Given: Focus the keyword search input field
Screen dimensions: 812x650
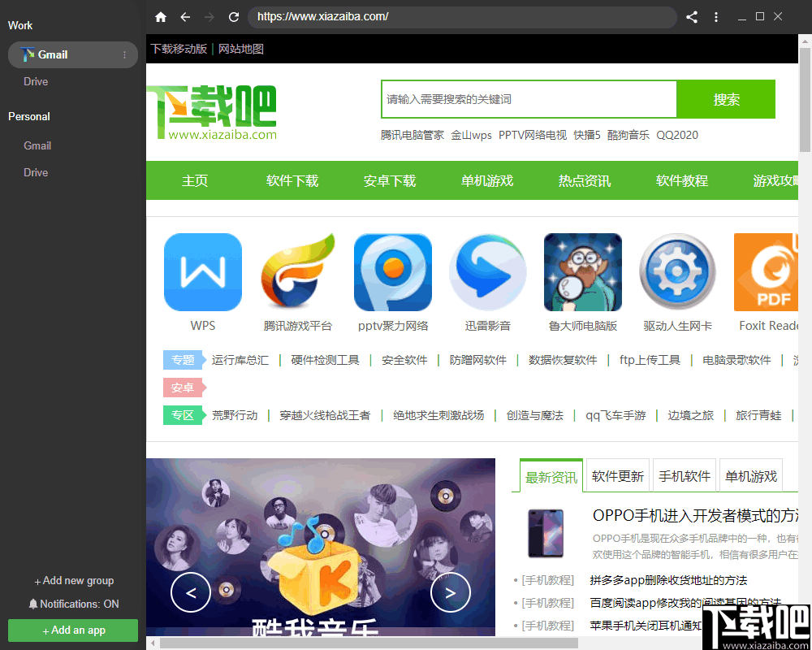Looking at the screenshot, I should pos(529,99).
